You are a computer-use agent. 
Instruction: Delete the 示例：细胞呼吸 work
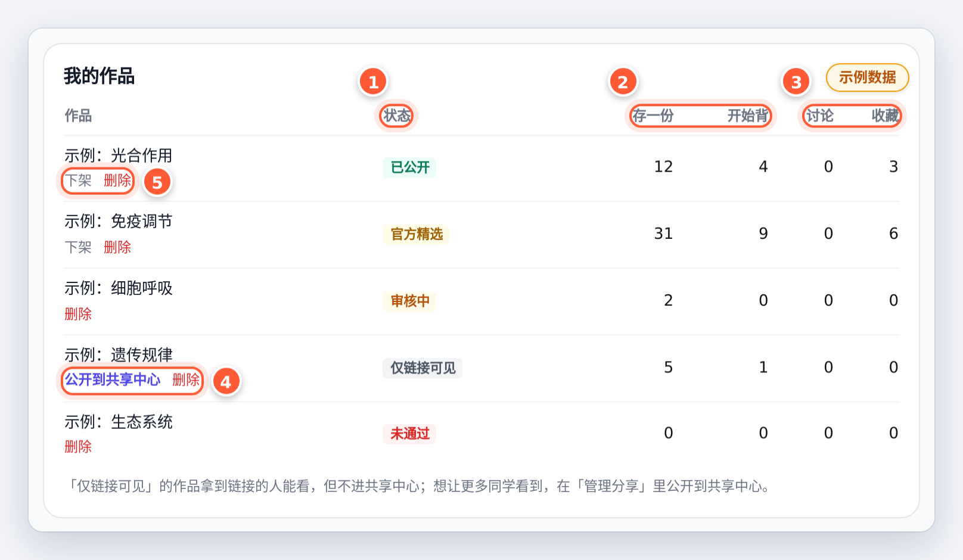[x=78, y=314]
